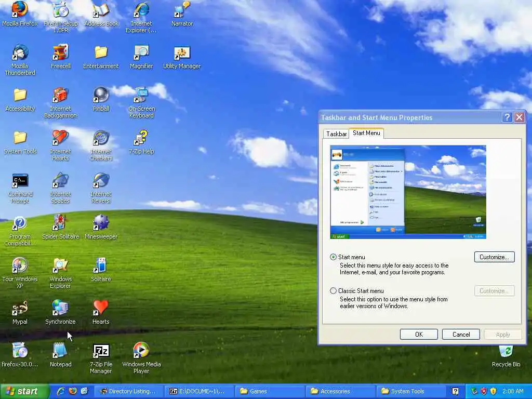Click the help question taskbar button
This screenshot has height=399, width=532.
[455, 391]
